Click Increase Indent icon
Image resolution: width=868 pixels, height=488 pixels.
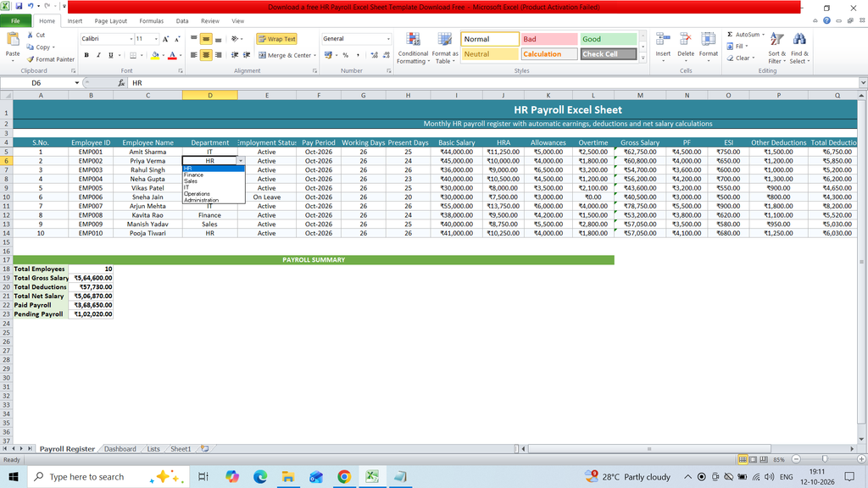[247, 55]
